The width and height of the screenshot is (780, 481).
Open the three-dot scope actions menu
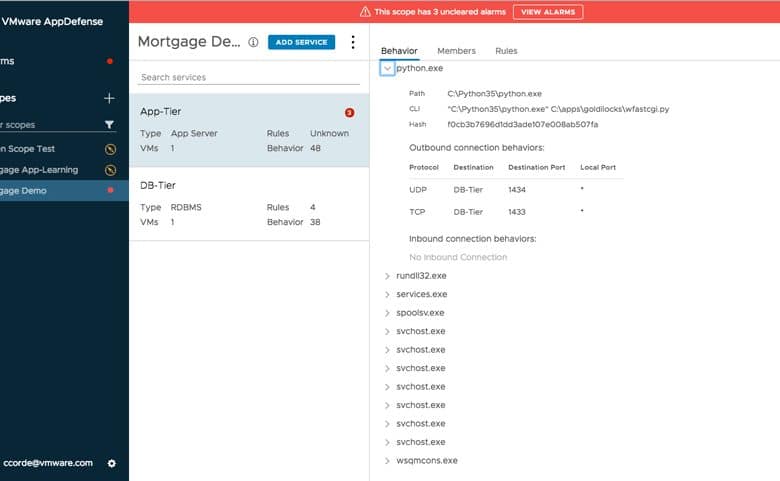pos(353,42)
